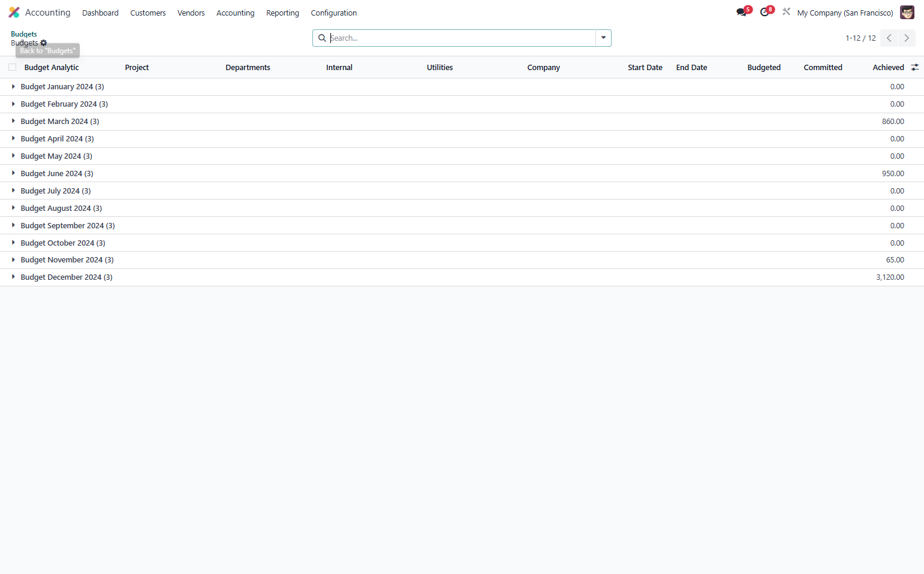Open the discuss messages icon
This screenshot has width=924, height=574.
tap(742, 12)
